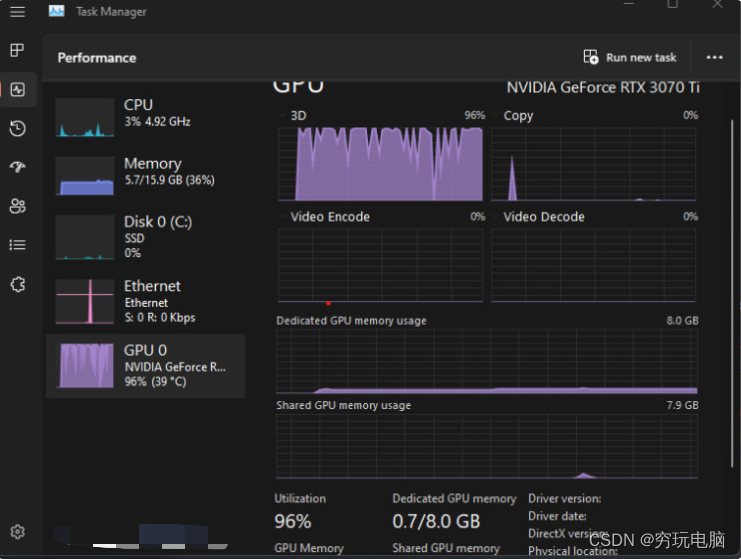The height and width of the screenshot is (559, 741).
Task: Click the 96% Utilization value
Action: [x=293, y=522]
